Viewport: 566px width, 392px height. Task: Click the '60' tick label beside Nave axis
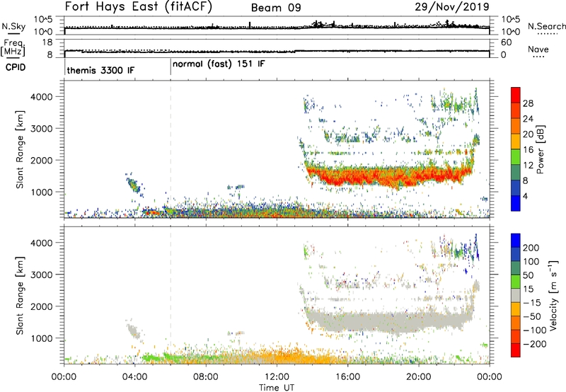tap(506, 42)
